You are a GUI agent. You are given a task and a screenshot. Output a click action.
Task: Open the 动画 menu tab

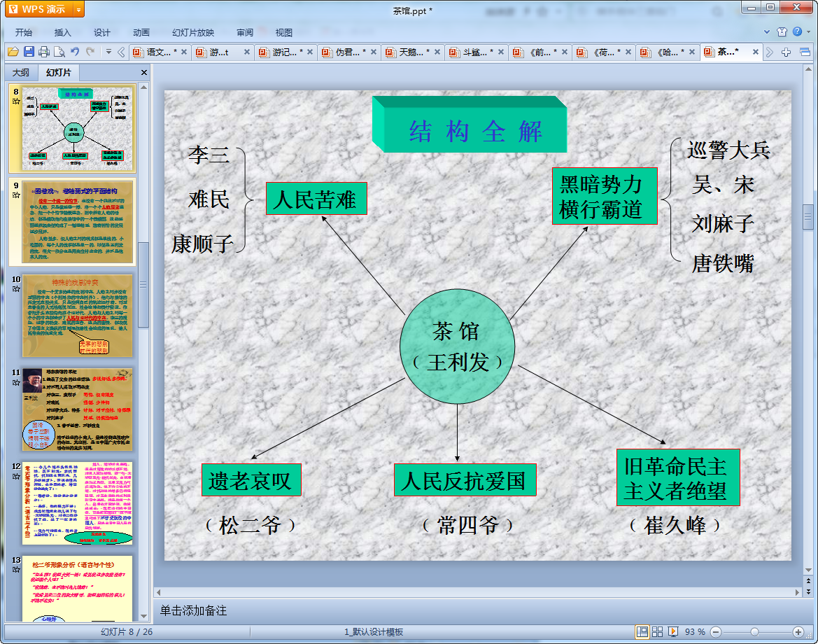[141, 32]
